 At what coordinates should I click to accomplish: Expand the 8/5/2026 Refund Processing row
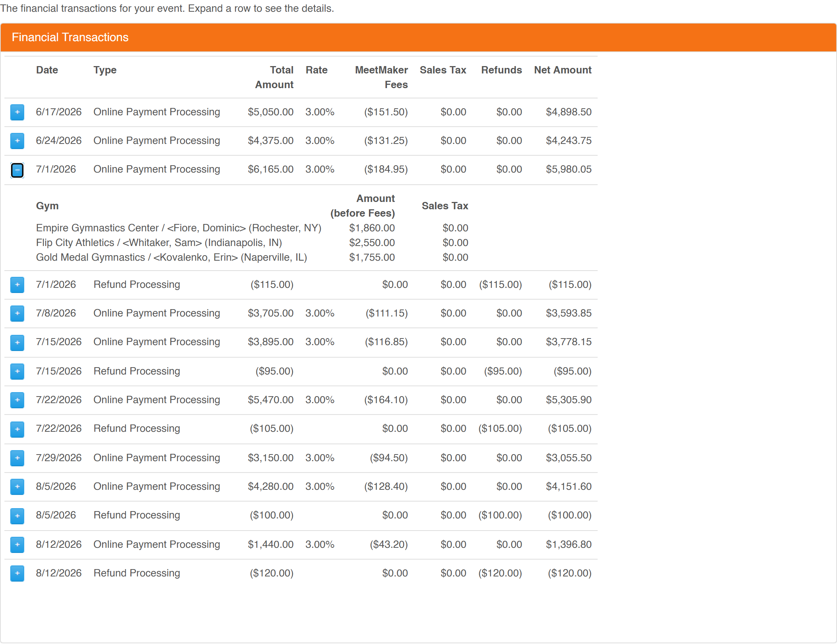(17, 515)
